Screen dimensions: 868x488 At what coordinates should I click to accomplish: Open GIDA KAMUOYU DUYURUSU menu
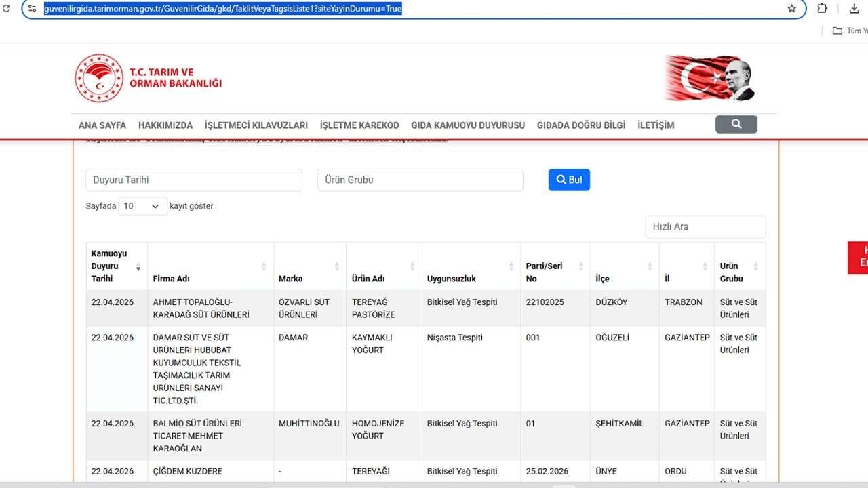[468, 125]
